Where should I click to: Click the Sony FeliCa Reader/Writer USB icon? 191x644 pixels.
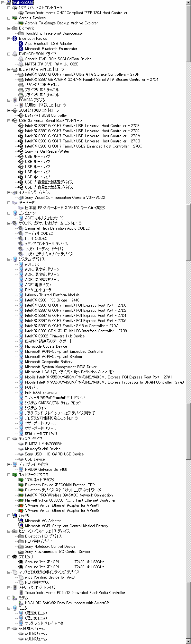(21, 151)
